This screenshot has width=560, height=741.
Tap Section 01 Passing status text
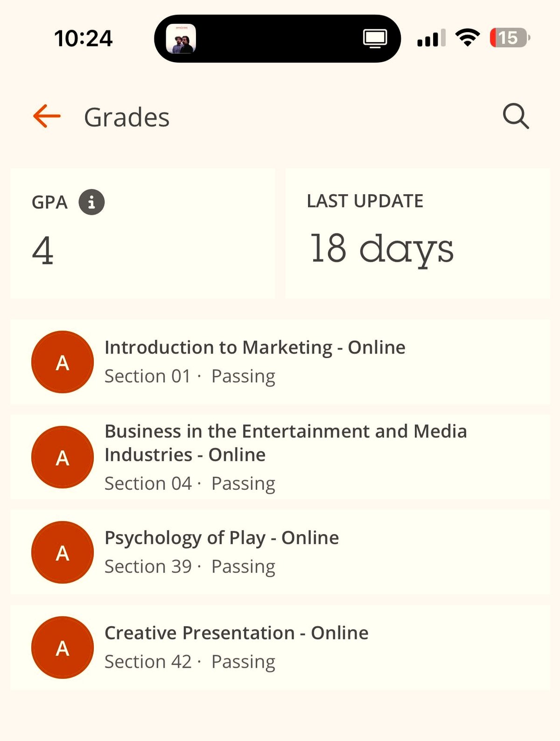click(189, 376)
